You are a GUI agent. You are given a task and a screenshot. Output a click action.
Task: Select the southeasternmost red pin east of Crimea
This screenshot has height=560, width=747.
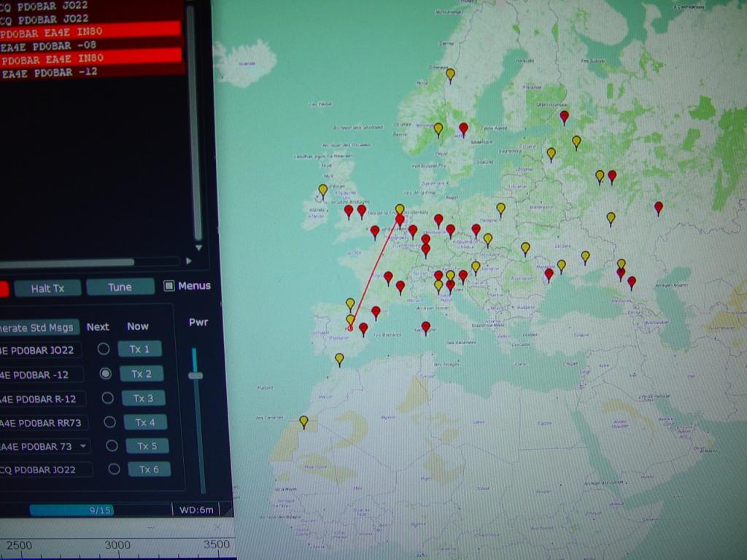tap(632, 284)
